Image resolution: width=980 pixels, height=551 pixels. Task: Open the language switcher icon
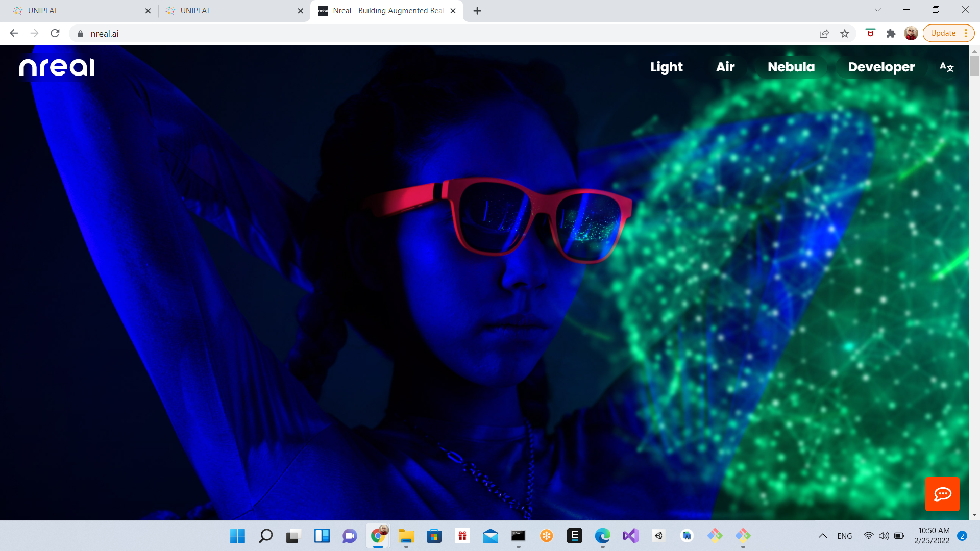click(x=946, y=67)
